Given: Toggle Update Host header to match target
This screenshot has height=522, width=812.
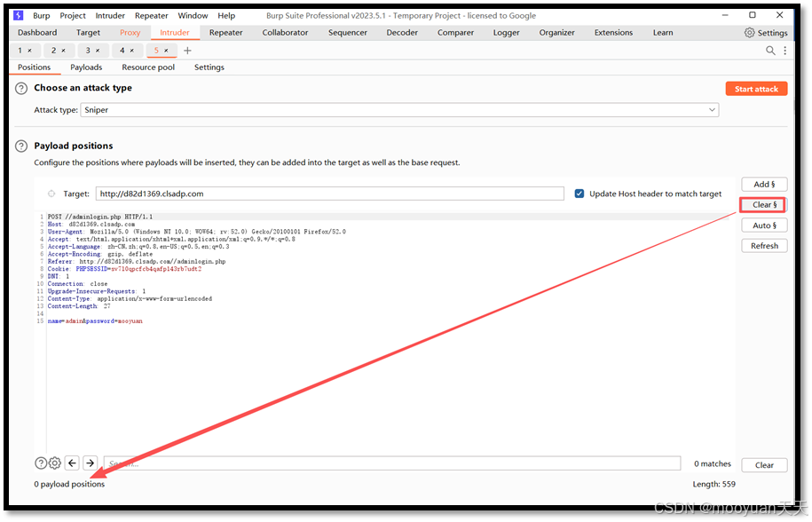Looking at the screenshot, I should (579, 194).
